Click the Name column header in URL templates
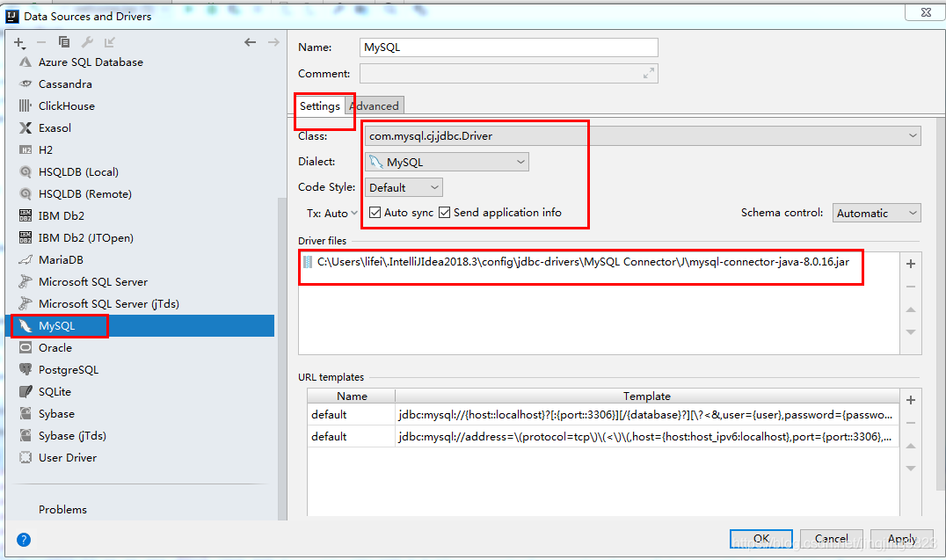Image resolution: width=946 pixels, height=560 pixels. point(352,396)
